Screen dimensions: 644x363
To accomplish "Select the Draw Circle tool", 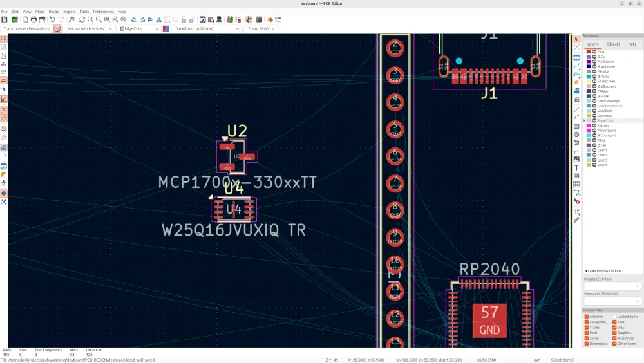I will 576,135.
